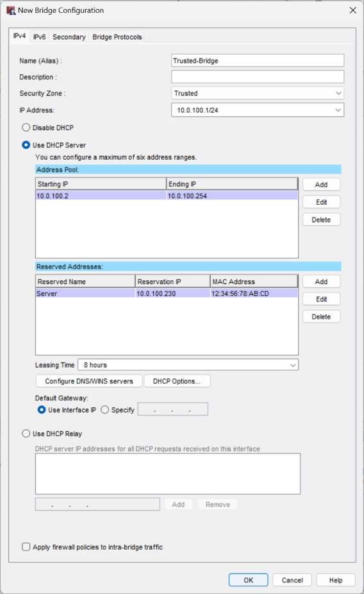Select the 12:34:56:78:AB:CD MAC cell

[254, 293]
